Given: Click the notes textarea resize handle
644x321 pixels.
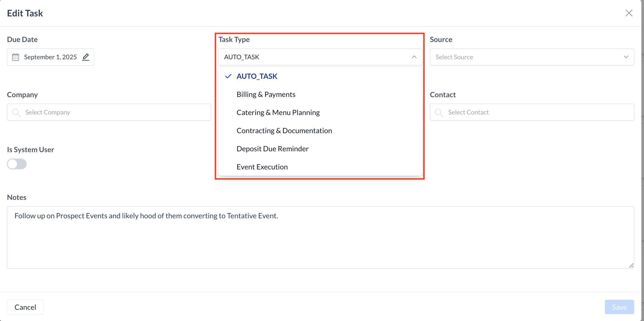Looking at the screenshot, I should (x=631, y=265).
